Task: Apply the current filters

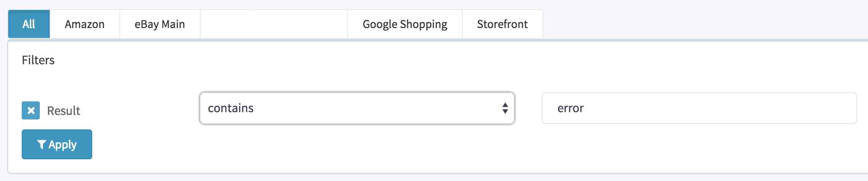Action: (x=57, y=144)
